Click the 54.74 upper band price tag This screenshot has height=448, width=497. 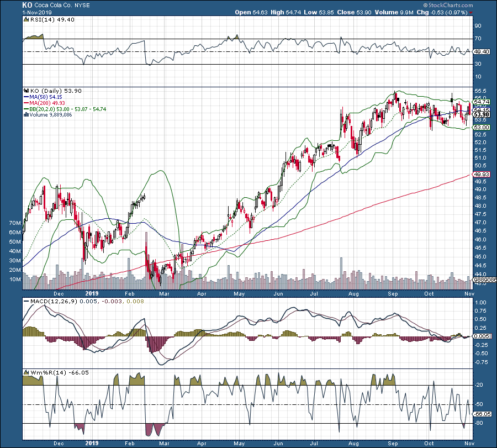482,102
